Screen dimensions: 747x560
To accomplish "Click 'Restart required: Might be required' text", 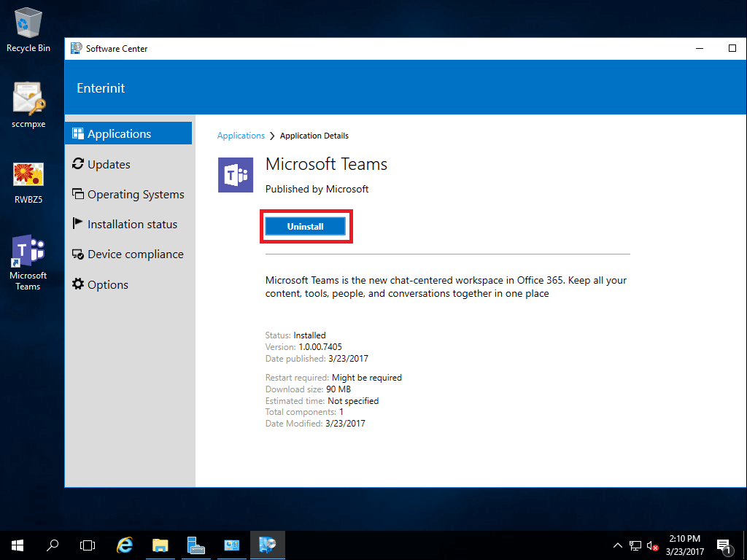I will point(333,378).
